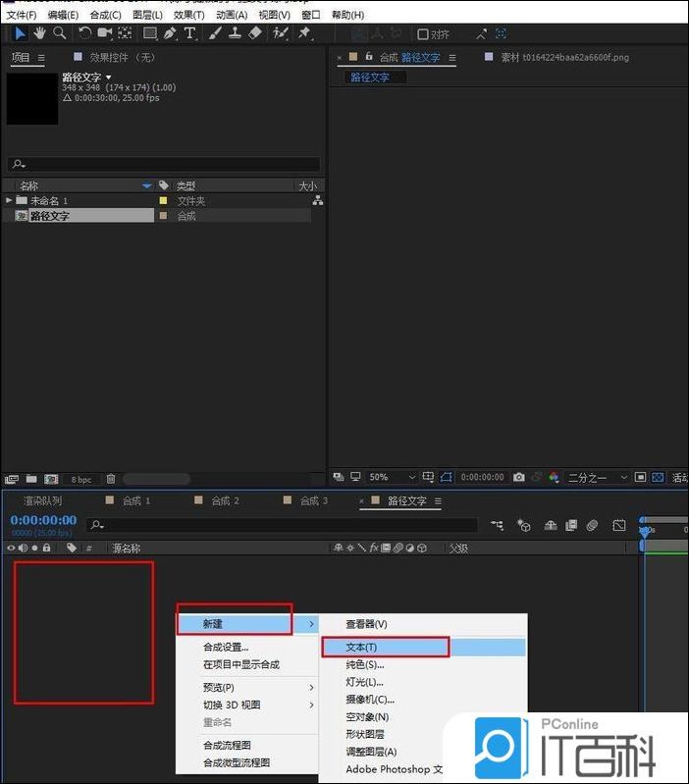Expand the 未命名 1 folder
This screenshot has height=784, width=689.
coord(9,200)
